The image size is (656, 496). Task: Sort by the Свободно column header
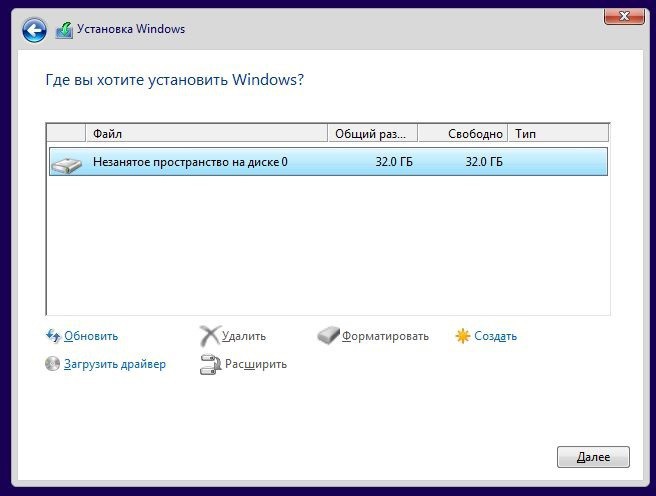click(463, 134)
